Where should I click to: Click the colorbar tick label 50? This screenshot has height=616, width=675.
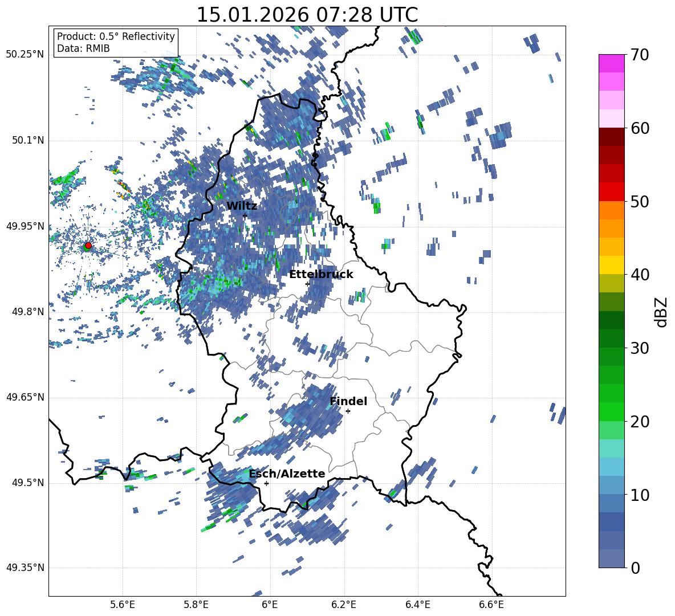[x=640, y=202]
